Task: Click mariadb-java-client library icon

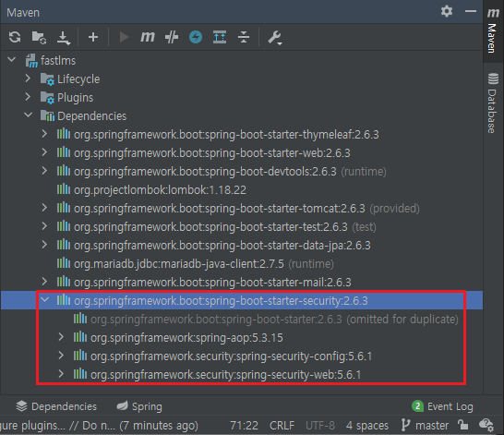Action: pyautogui.click(x=64, y=263)
